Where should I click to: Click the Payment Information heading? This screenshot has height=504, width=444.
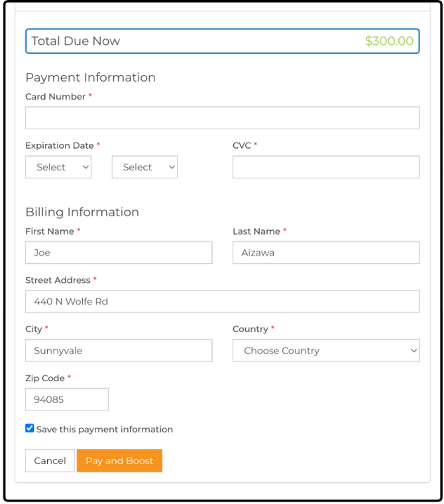(x=90, y=78)
